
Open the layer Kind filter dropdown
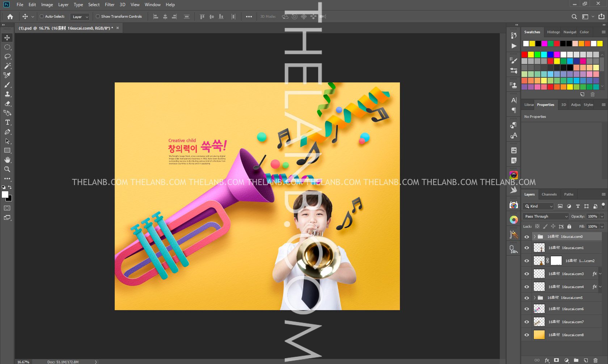pyautogui.click(x=539, y=206)
